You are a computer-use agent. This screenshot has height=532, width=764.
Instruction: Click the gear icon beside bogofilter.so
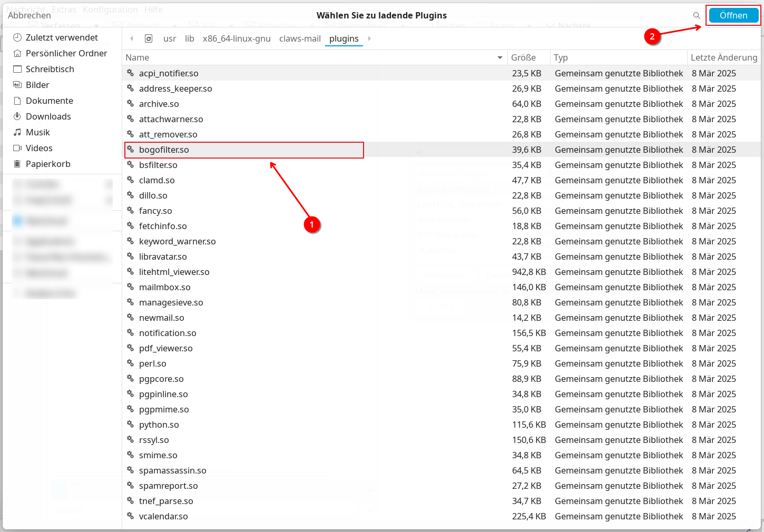pyautogui.click(x=131, y=150)
